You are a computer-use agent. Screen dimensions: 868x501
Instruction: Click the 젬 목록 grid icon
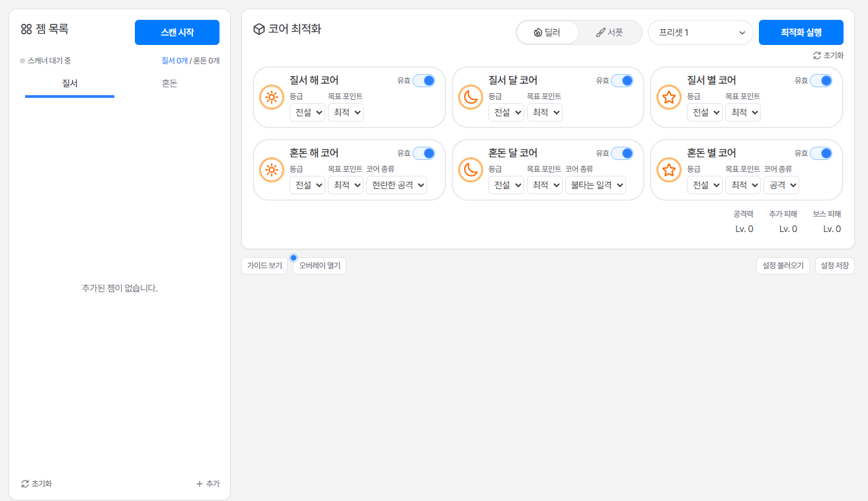click(x=26, y=29)
